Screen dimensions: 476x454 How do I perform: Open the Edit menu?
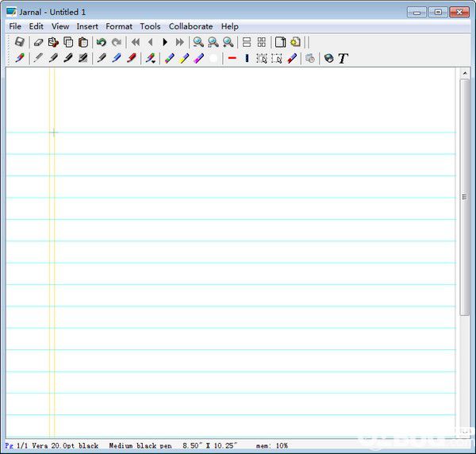(36, 26)
